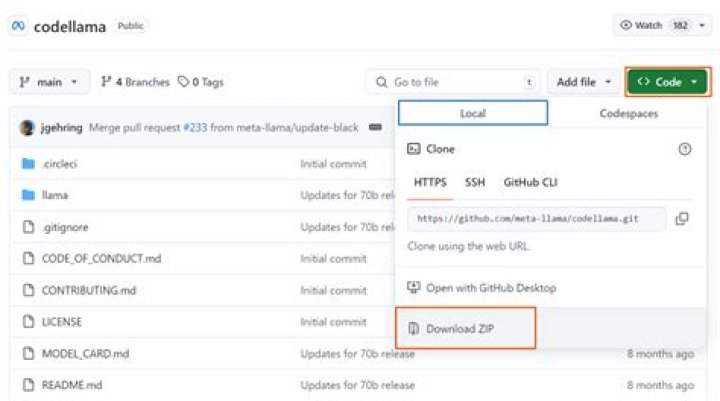The image size is (720, 401).
Task: Copy the clone URL with the copy icon
Action: pyautogui.click(x=682, y=219)
